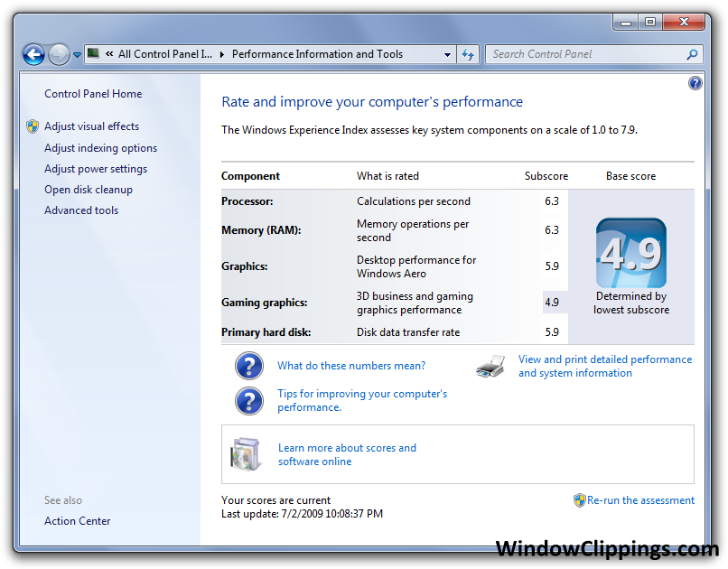Click the 'Last update: 7/2/2009 10:08:37 PM' text
The width and height of the screenshot is (728, 569).
click(x=302, y=514)
